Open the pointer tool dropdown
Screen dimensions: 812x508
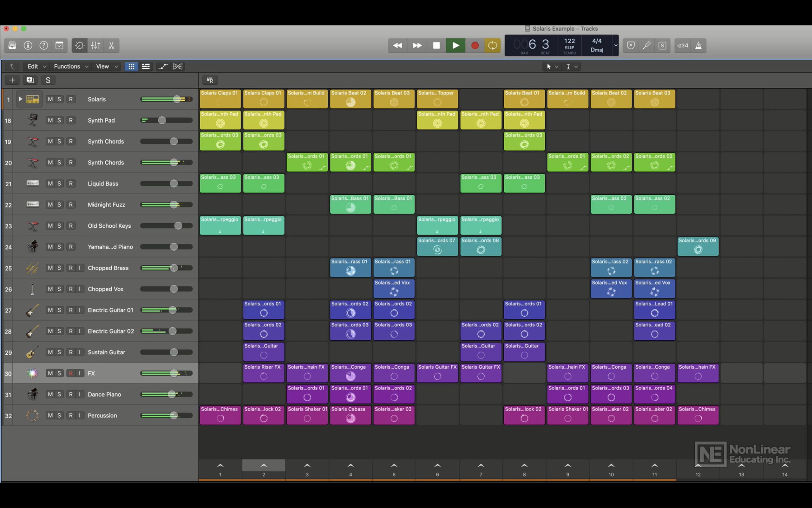coord(552,67)
